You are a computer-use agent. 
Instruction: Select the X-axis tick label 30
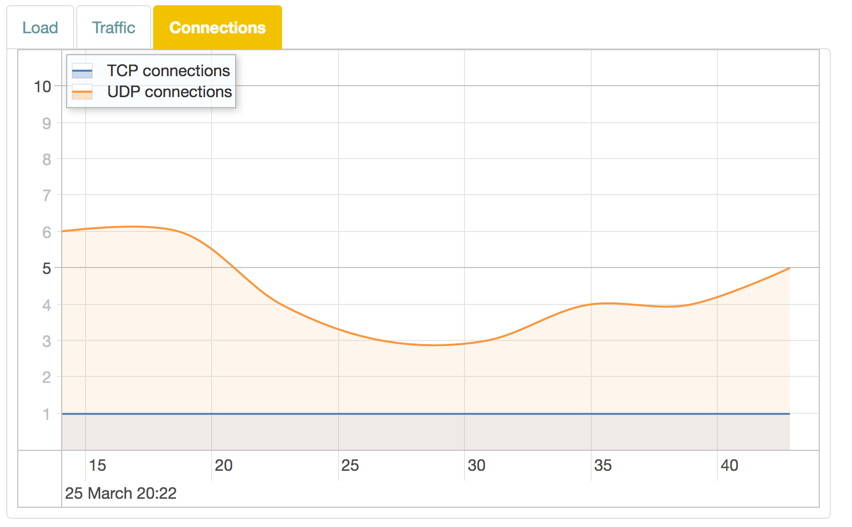[476, 466]
